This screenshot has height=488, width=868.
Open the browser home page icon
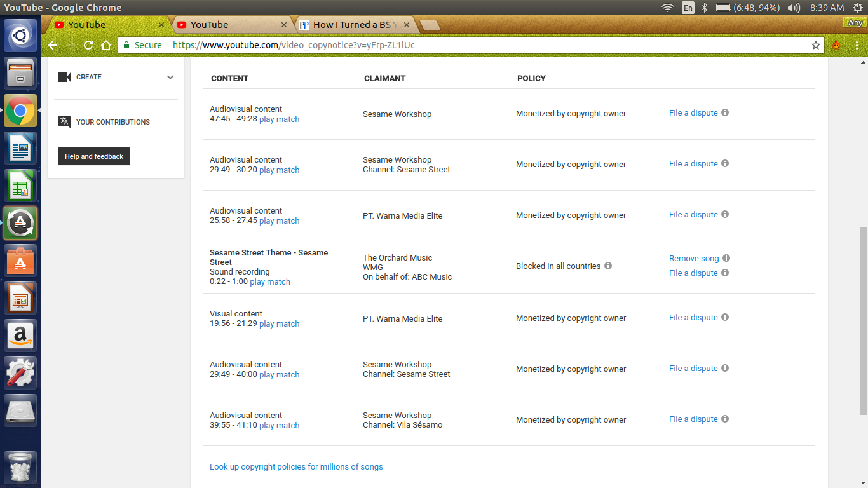(x=106, y=45)
